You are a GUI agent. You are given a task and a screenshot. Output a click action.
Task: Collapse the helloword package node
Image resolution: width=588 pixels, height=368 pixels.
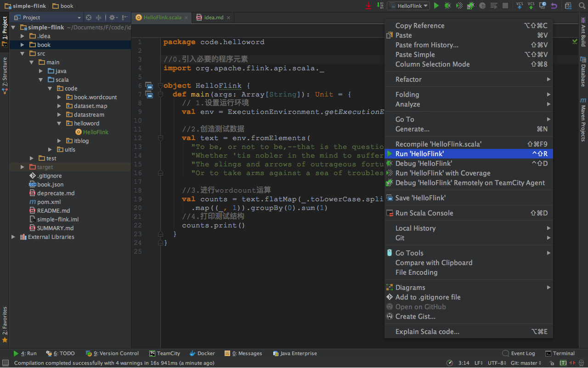click(59, 124)
